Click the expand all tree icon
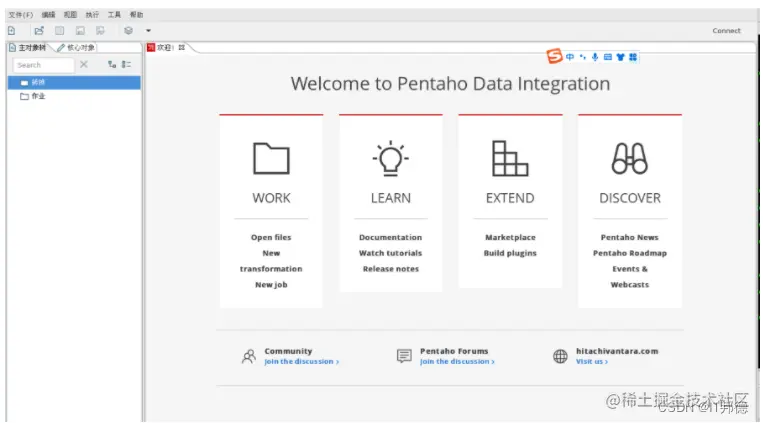The width and height of the screenshot is (763, 423). pyautogui.click(x=112, y=64)
